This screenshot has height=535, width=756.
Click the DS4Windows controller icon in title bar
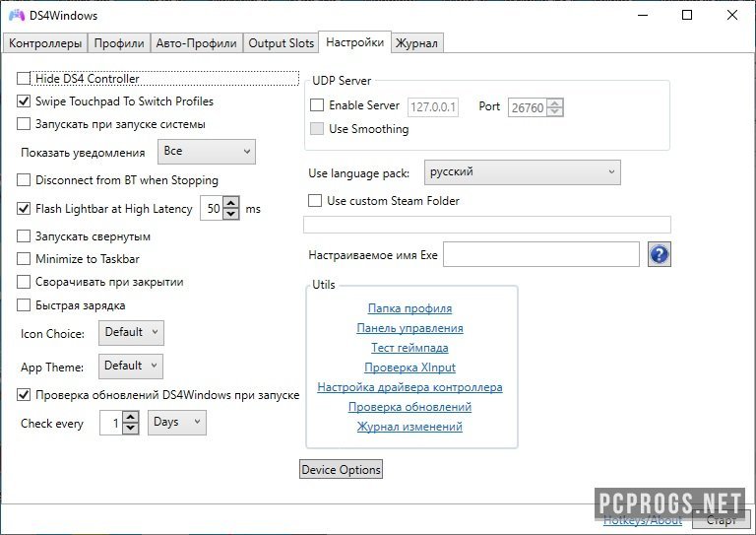pyautogui.click(x=17, y=16)
